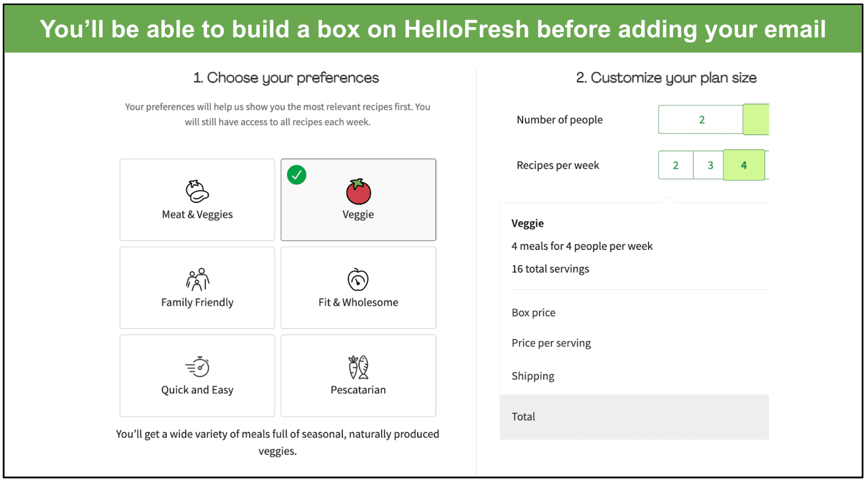Set recipes per week to 2
Image resolution: width=868 pixels, height=482 pixels.
pyautogui.click(x=676, y=165)
